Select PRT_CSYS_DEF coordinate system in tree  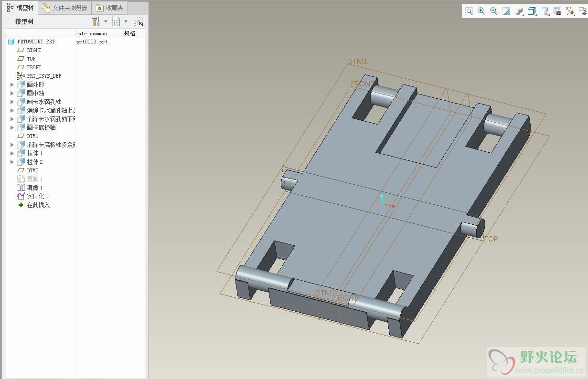pyautogui.click(x=44, y=76)
